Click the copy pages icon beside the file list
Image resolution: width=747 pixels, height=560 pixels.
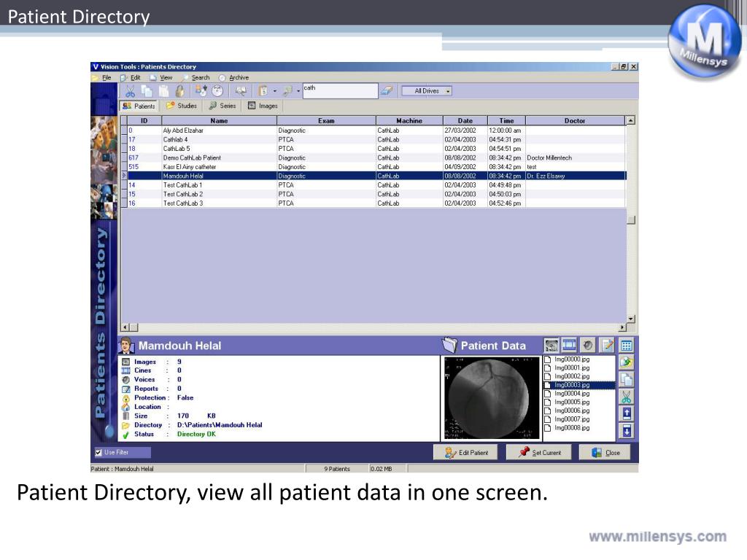(627, 379)
